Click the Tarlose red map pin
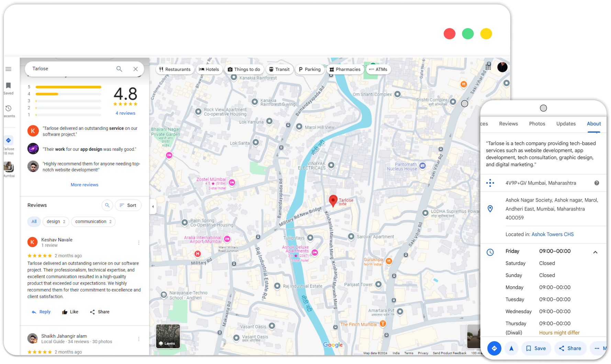Screen dimensions: 611x364 click(x=333, y=201)
